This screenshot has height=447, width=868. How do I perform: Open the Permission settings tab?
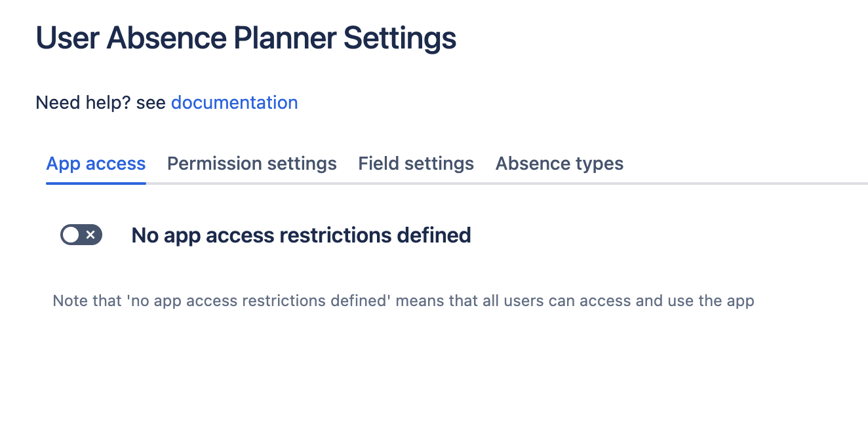click(252, 163)
